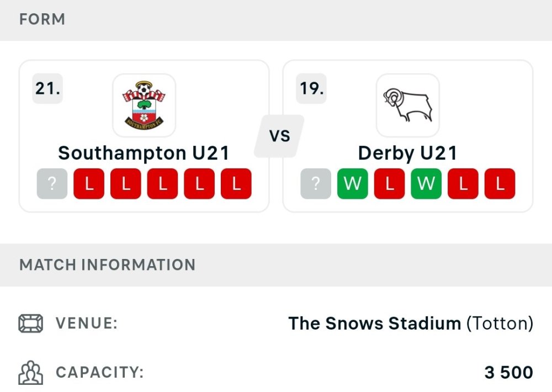
Task: Click the Southampton FC crest logo
Action: coord(144,105)
